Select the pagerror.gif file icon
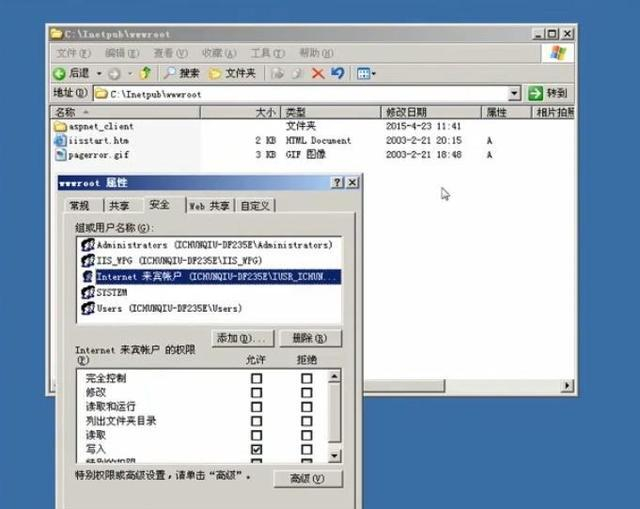The image size is (640, 509). (60, 155)
